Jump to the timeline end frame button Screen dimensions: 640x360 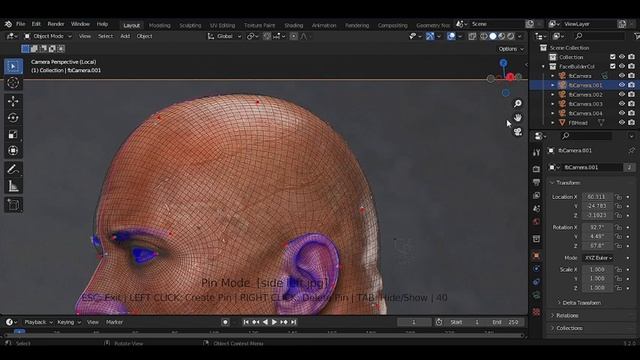[x=293, y=322]
